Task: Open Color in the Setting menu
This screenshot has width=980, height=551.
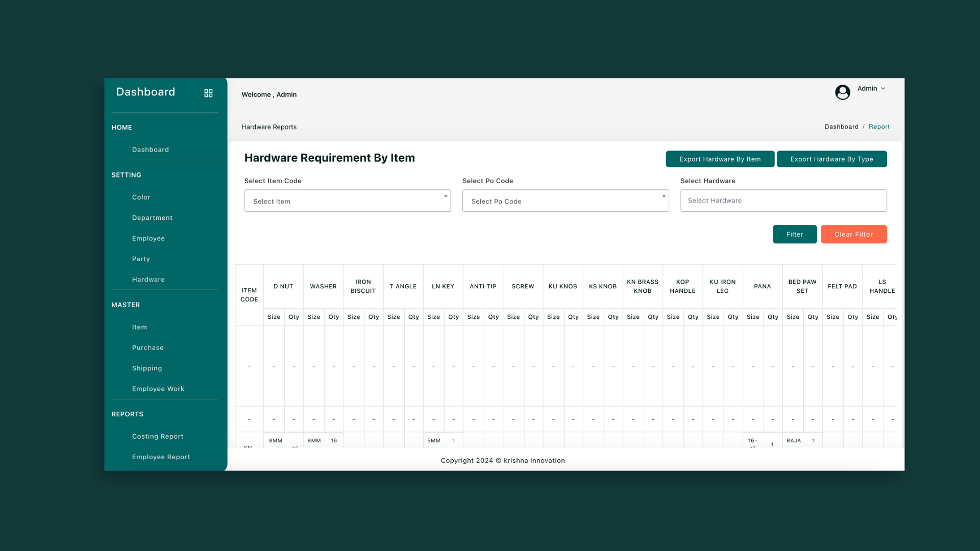Action: (141, 197)
